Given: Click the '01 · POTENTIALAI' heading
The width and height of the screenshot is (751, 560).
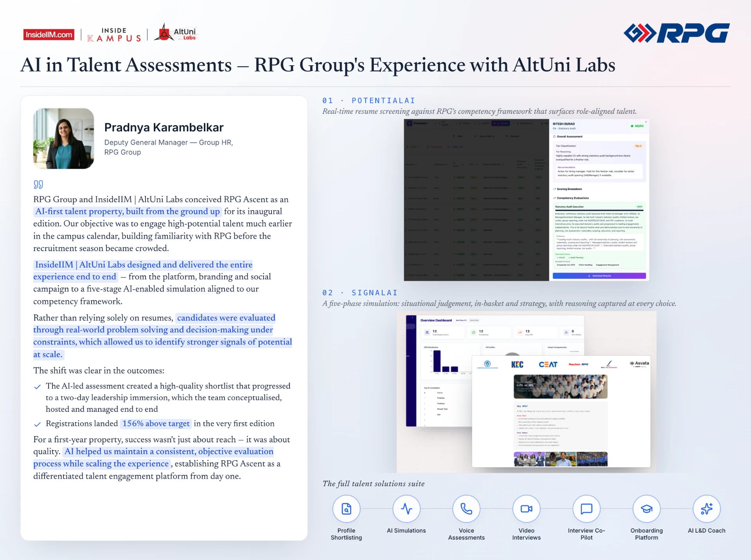Looking at the screenshot, I should coord(368,101).
